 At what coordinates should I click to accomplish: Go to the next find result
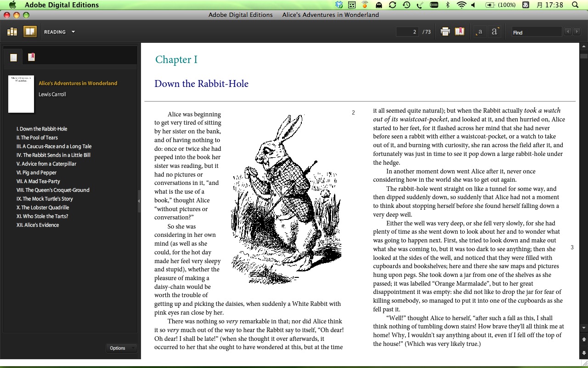[x=577, y=32]
